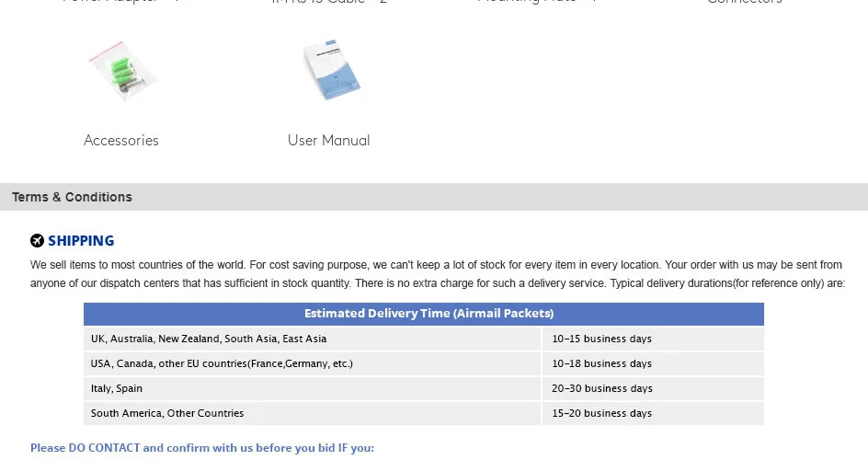Click the partially visible Power Adapter label

click(121, 2)
